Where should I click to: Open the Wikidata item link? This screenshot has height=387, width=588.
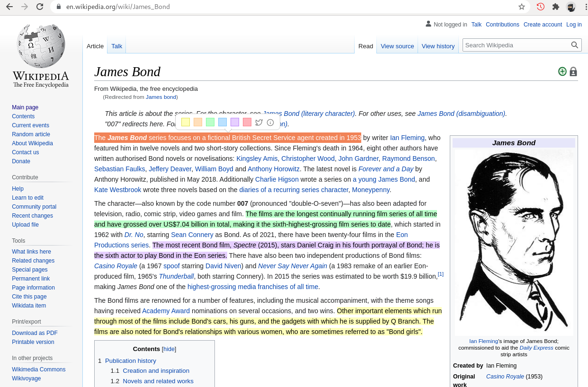pyautogui.click(x=29, y=306)
